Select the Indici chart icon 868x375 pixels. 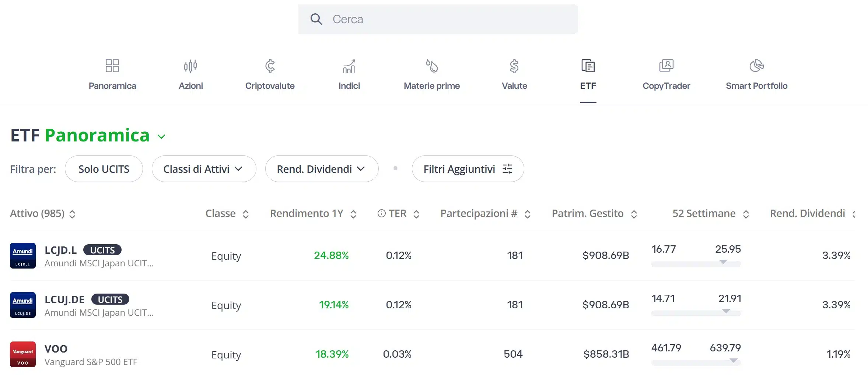click(349, 66)
